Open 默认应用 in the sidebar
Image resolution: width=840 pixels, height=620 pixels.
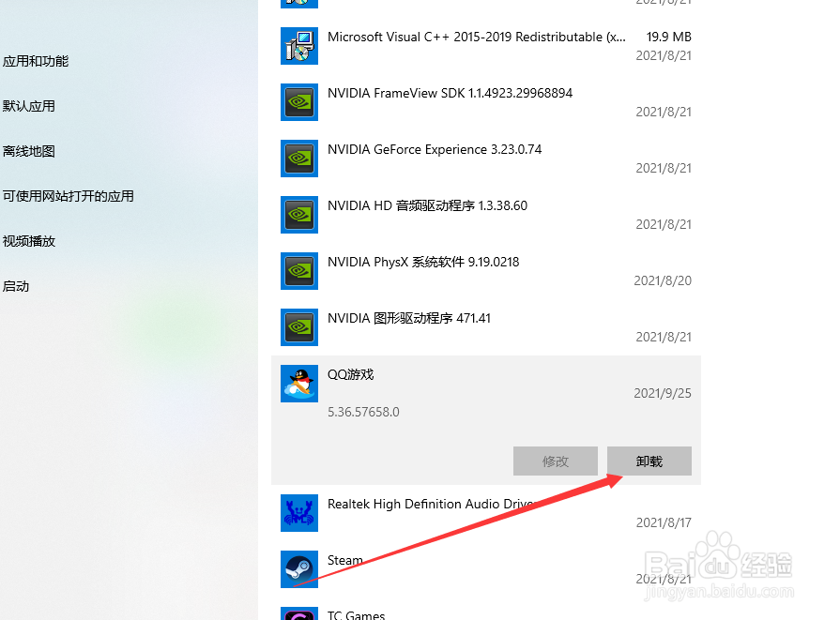point(29,106)
